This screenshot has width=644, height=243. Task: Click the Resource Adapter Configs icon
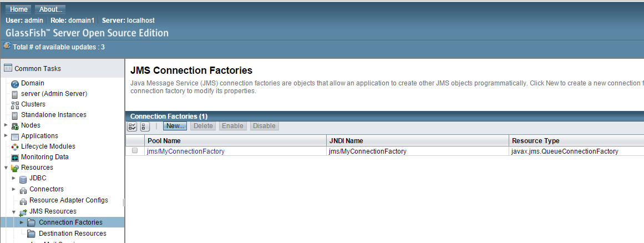click(23, 201)
